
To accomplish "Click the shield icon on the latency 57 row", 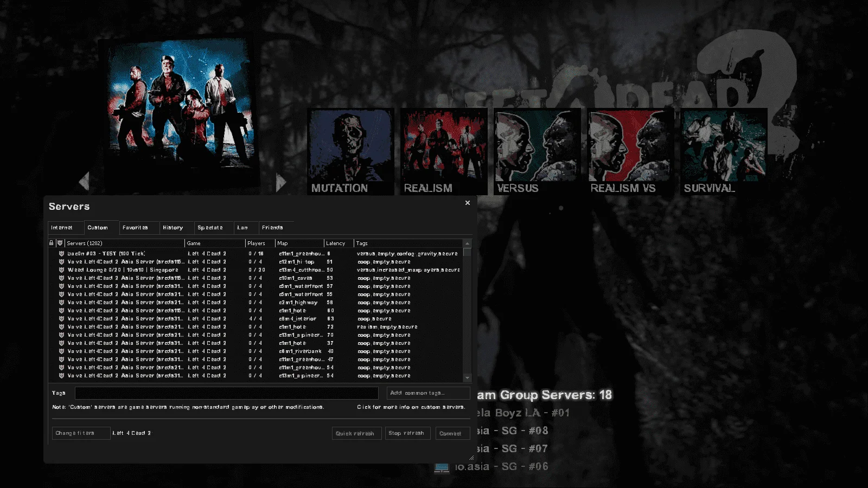I will 61,286.
